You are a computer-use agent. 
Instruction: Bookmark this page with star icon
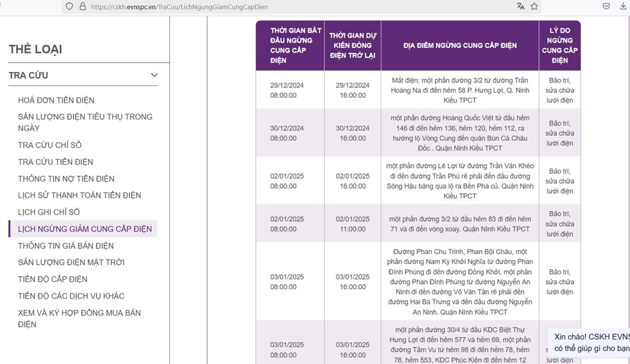(534, 6)
